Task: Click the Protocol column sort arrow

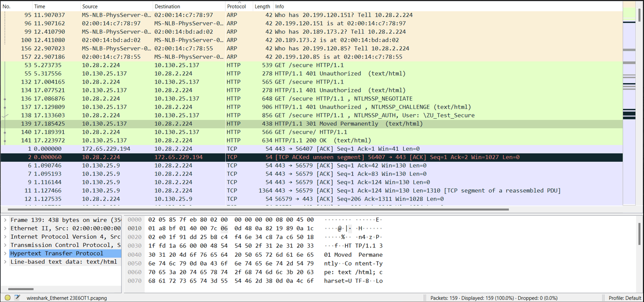Action: point(239,3)
